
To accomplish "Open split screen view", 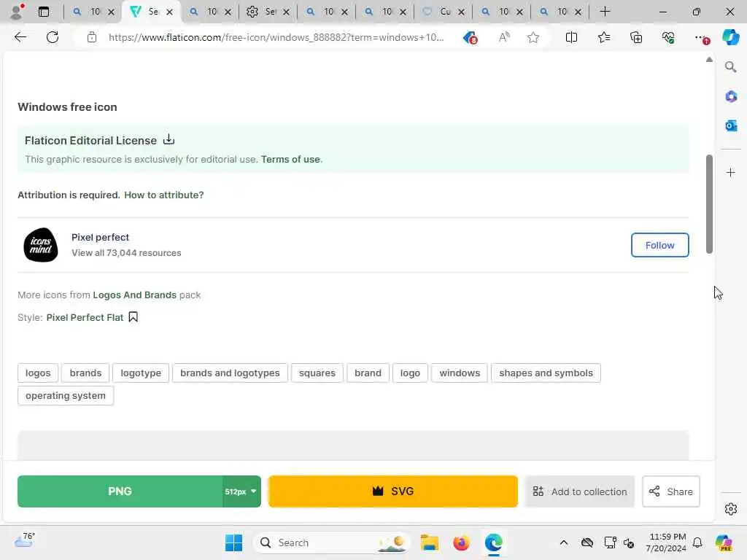I will (571, 37).
